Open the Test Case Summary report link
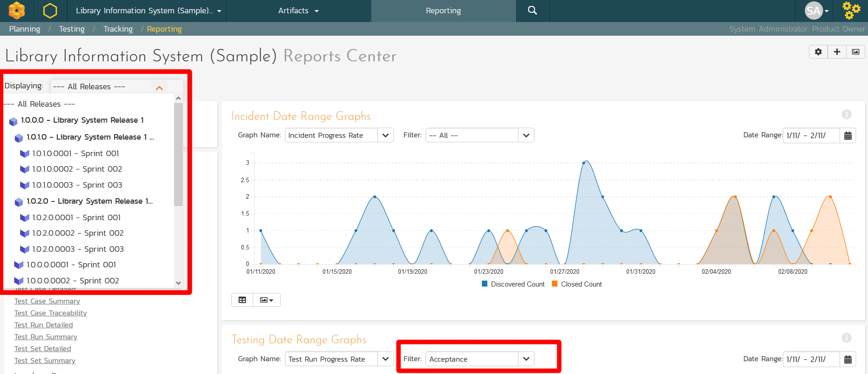The image size is (868, 374). [x=47, y=301]
